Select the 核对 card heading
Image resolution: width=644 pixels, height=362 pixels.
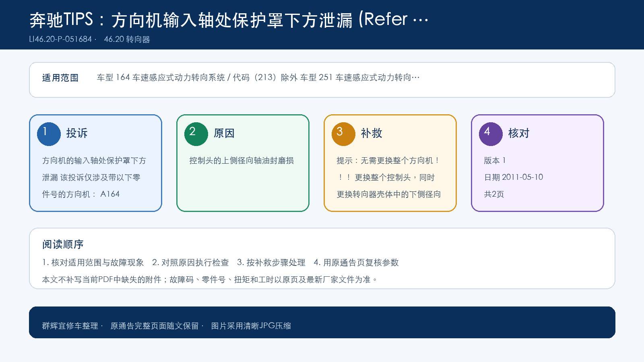pyautogui.click(x=519, y=133)
